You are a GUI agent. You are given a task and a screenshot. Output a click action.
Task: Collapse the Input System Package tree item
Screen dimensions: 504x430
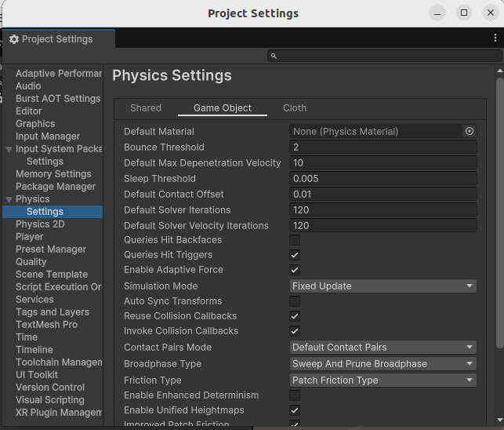pos(9,149)
